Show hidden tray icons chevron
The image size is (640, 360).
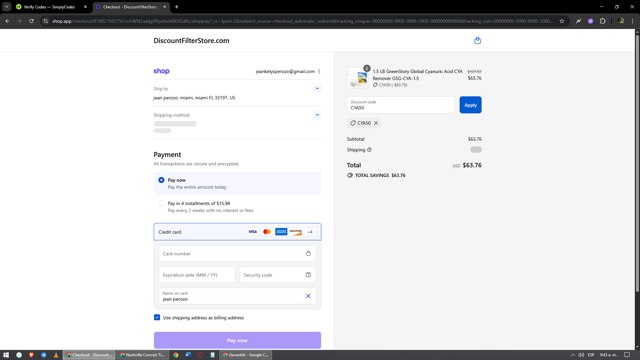[x=573, y=355]
